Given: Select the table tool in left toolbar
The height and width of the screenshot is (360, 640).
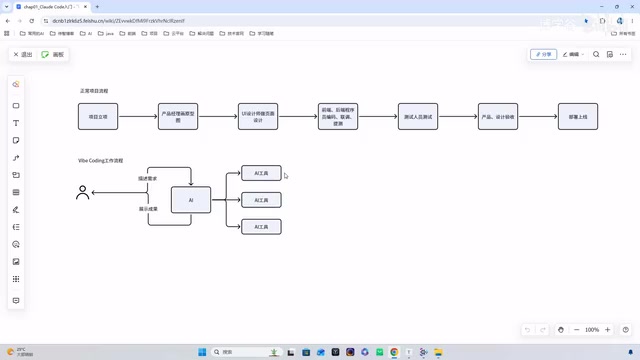Looking at the screenshot, I should click(16, 192).
